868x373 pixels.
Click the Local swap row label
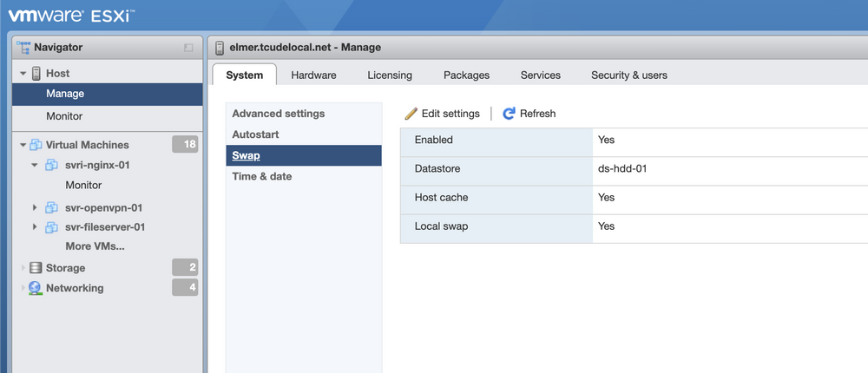[x=441, y=226]
